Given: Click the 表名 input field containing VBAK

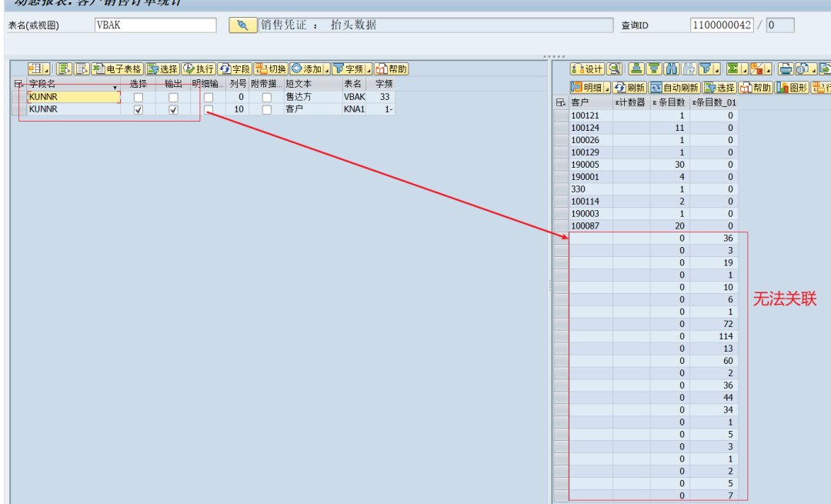Looking at the screenshot, I should [155, 25].
